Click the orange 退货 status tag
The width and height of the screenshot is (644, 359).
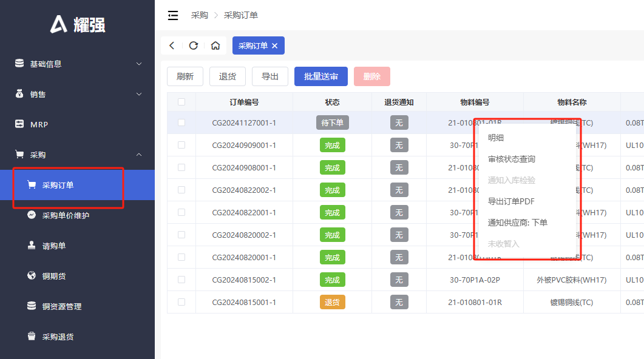coord(332,303)
